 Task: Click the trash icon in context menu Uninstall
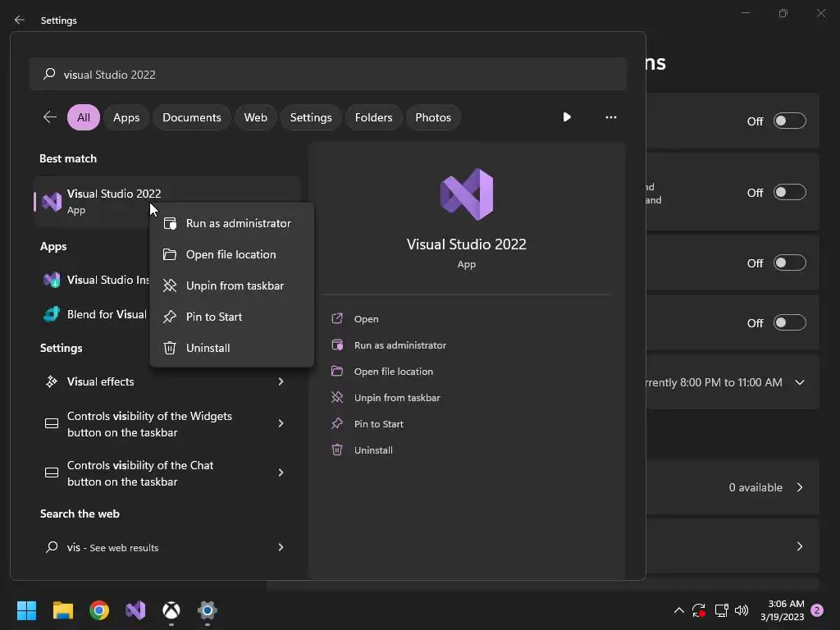pyautogui.click(x=170, y=348)
